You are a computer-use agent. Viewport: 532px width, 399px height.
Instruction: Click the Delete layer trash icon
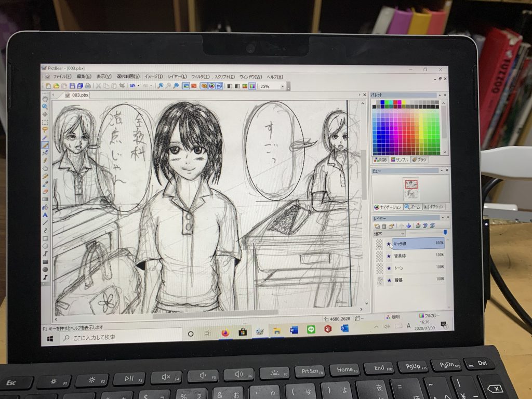point(384,225)
